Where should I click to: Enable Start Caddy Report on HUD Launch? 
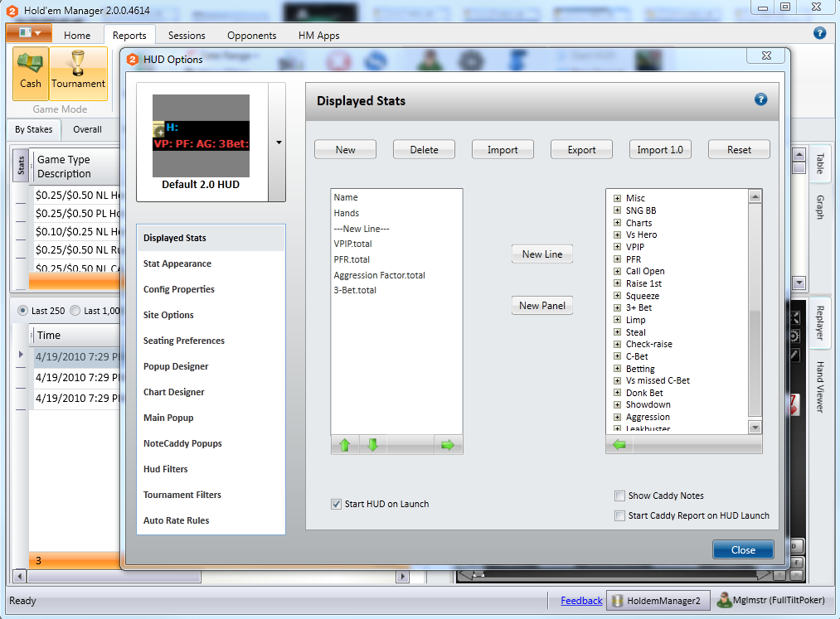tap(619, 515)
